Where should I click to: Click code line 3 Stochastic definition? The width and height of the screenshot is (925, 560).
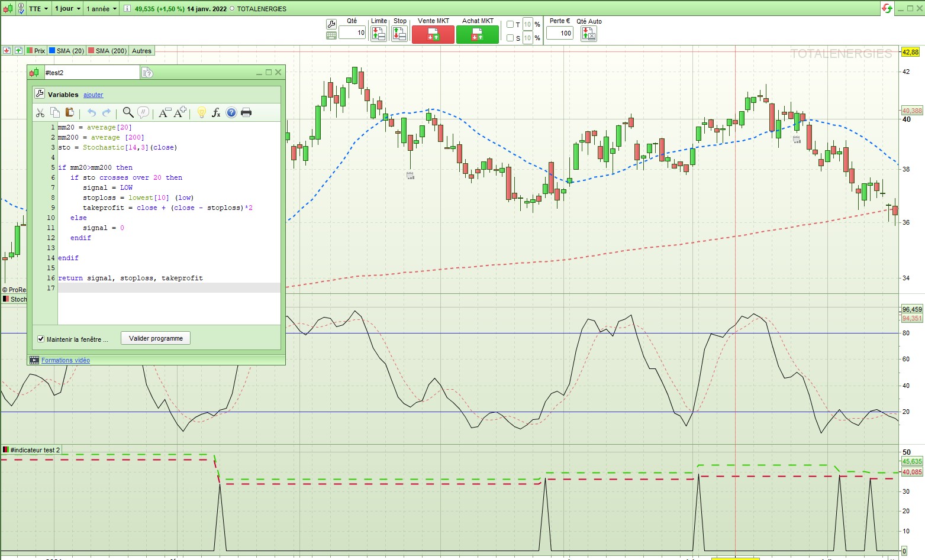[x=118, y=147]
